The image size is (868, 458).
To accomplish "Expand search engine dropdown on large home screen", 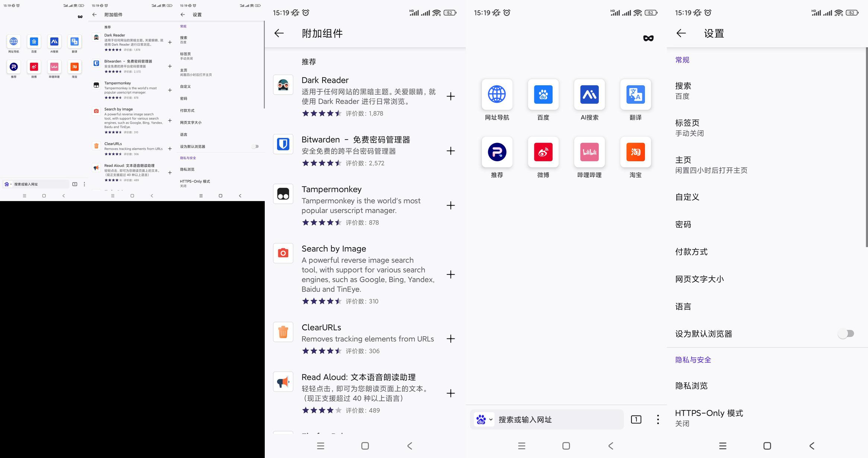I will click(484, 420).
